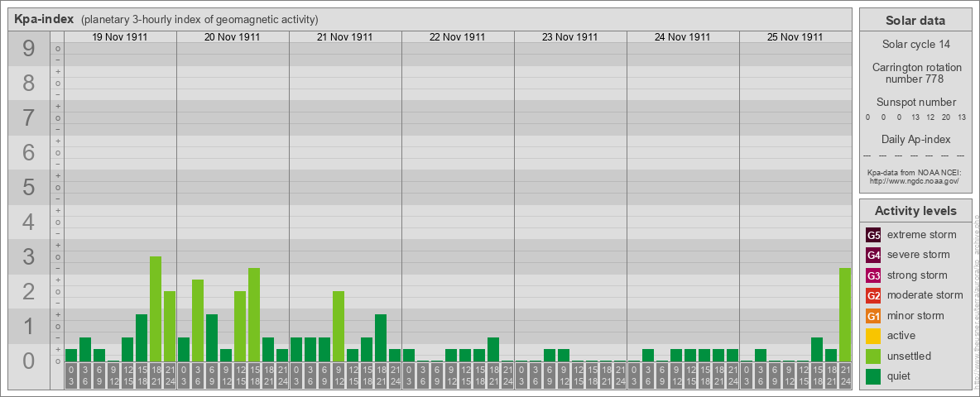Click the 'Kpa-index' chart title
The image size is (980, 397).
coord(44,19)
